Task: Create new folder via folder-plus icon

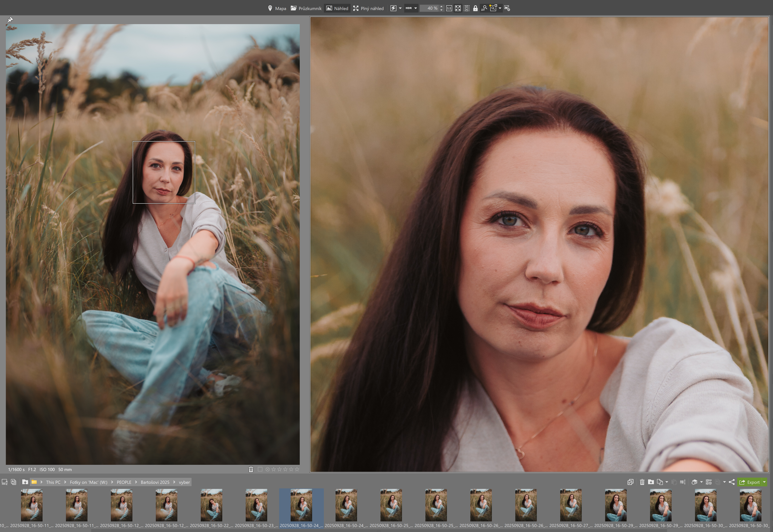Action: [x=651, y=482]
